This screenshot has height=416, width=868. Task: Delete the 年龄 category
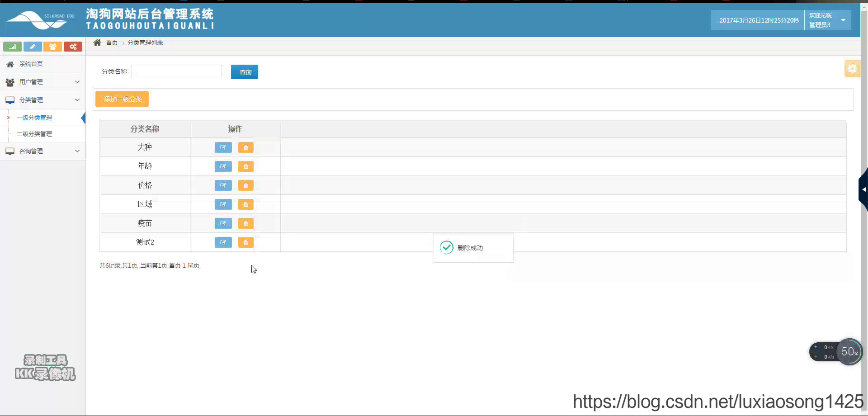pos(245,166)
